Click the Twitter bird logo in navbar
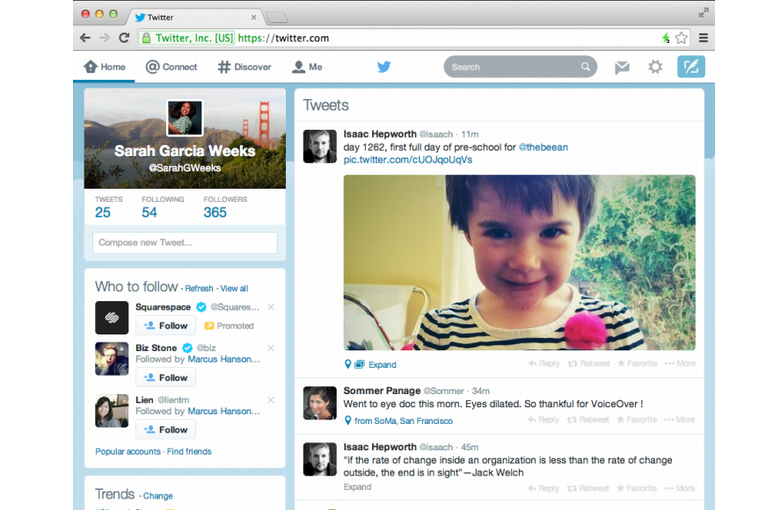Image resolution: width=776 pixels, height=510 pixels. click(x=384, y=66)
